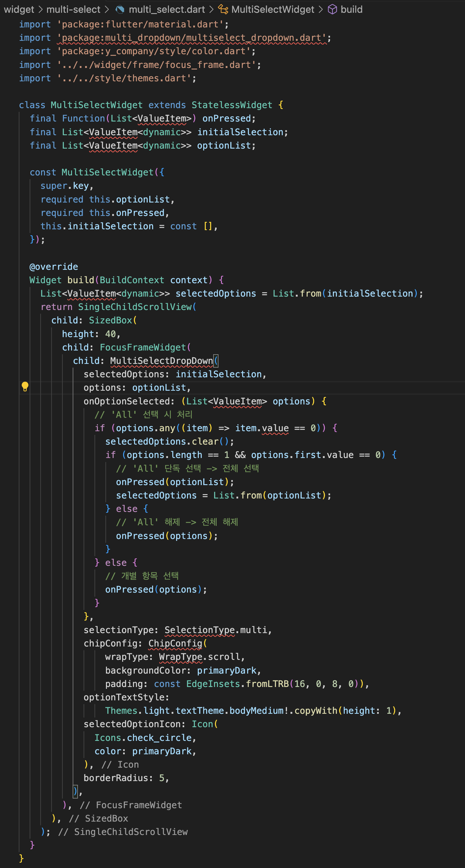The image size is (465, 868).
Task: Click 'SingleChildScrollView(' in the return statement
Action: (x=137, y=307)
